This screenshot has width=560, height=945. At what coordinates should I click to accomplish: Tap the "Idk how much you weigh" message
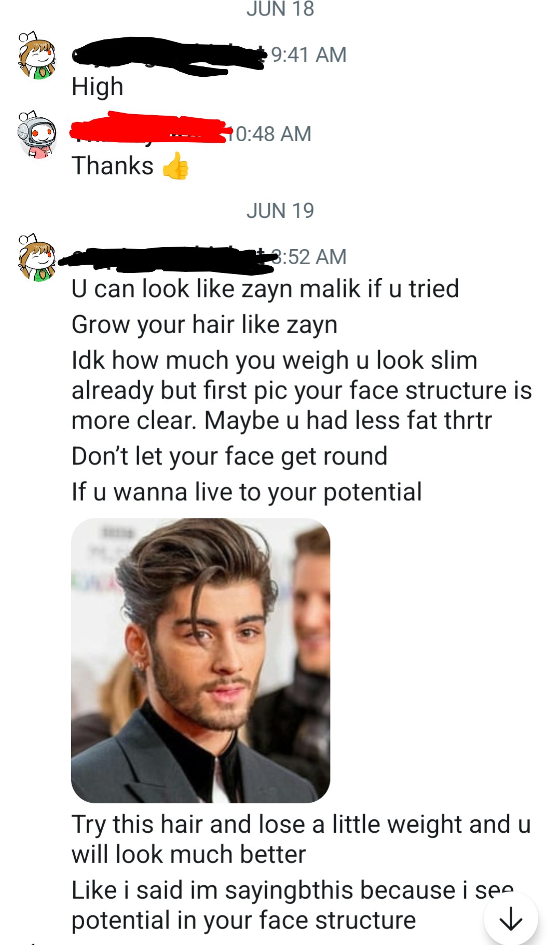(x=301, y=390)
